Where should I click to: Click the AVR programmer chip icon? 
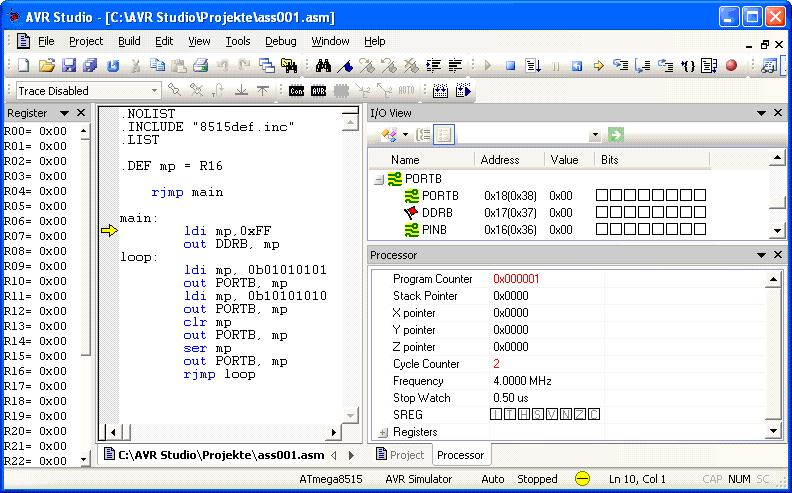[319, 91]
